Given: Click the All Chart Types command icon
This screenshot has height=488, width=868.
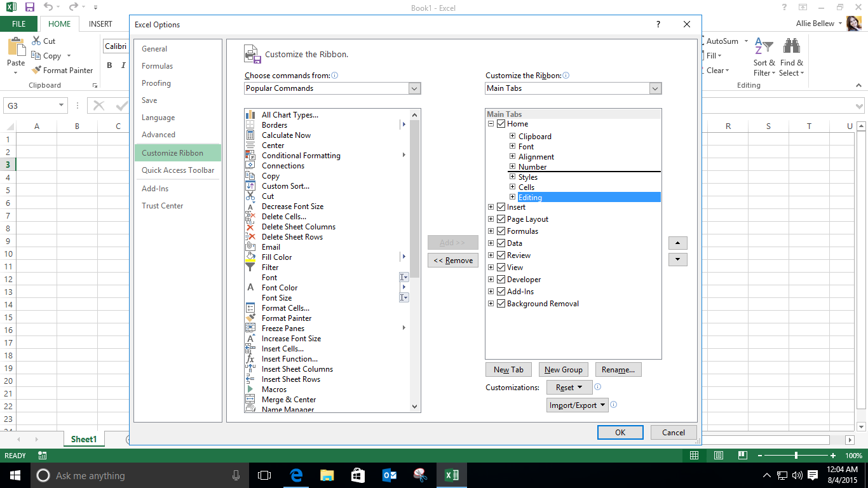Looking at the screenshot, I should (x=250, y=115).
